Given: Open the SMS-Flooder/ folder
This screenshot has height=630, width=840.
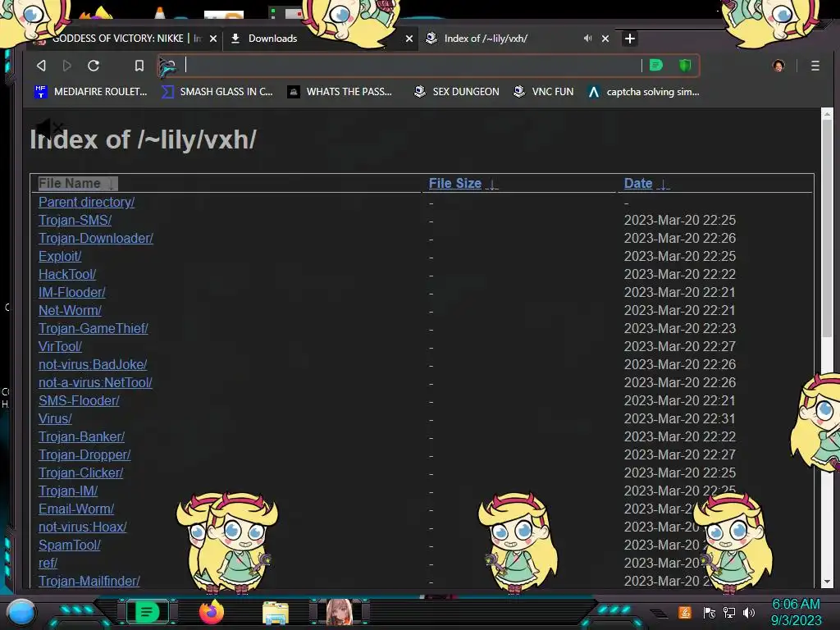Looking at the screenshot, I should [x=79, y=400].
